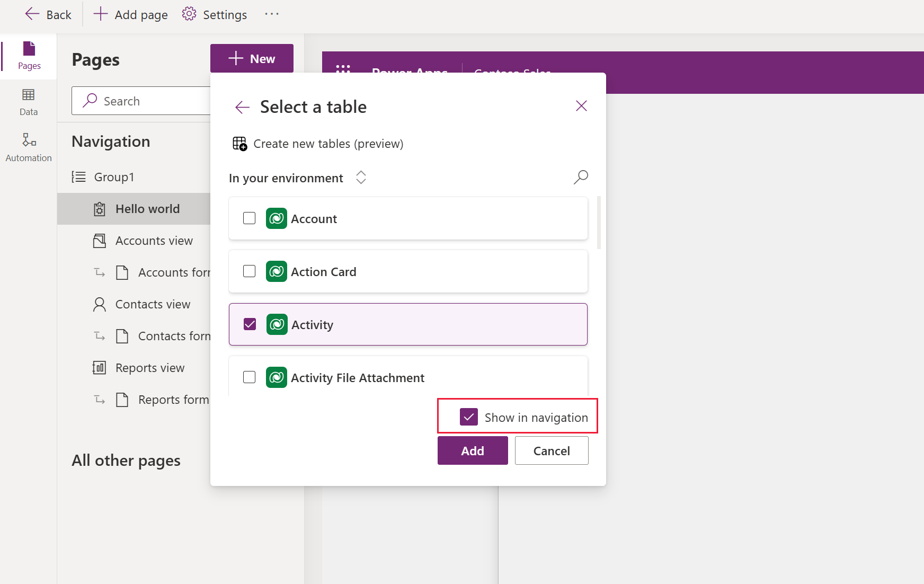The height and width of the screenshot is (584, 924).
Task: Open the Data panel in the sidebar
Action: click(x=29, y=101)
